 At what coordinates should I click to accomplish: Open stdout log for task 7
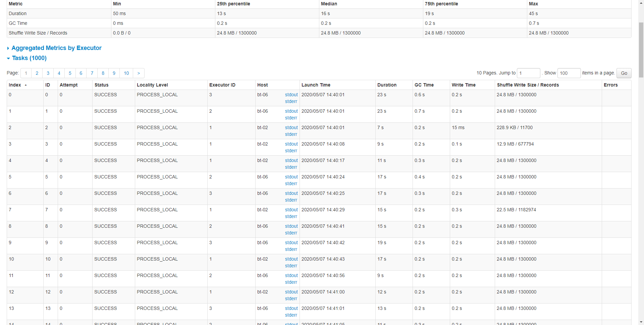pos(291,210)
